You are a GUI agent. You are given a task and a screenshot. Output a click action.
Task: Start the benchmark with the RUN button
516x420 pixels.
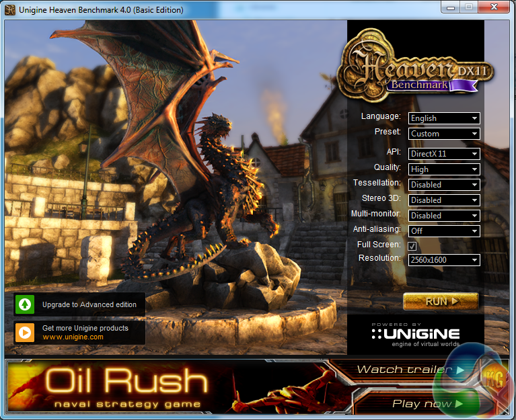(441, 301)
